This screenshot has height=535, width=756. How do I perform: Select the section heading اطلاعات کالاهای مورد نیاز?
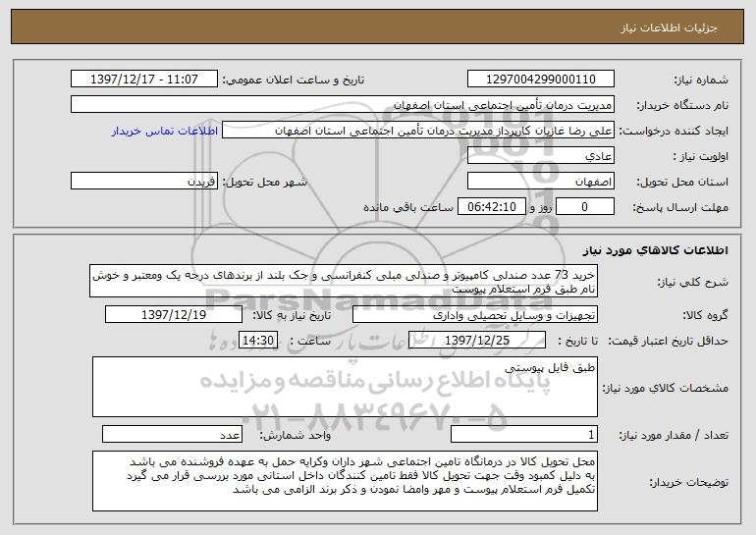[655, 250]
